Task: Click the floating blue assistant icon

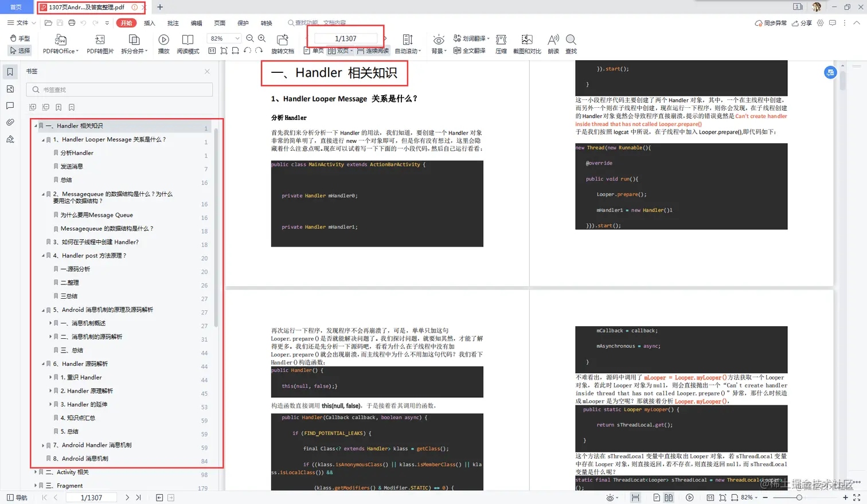Action: pyautogui.click(x=830, y=72)
